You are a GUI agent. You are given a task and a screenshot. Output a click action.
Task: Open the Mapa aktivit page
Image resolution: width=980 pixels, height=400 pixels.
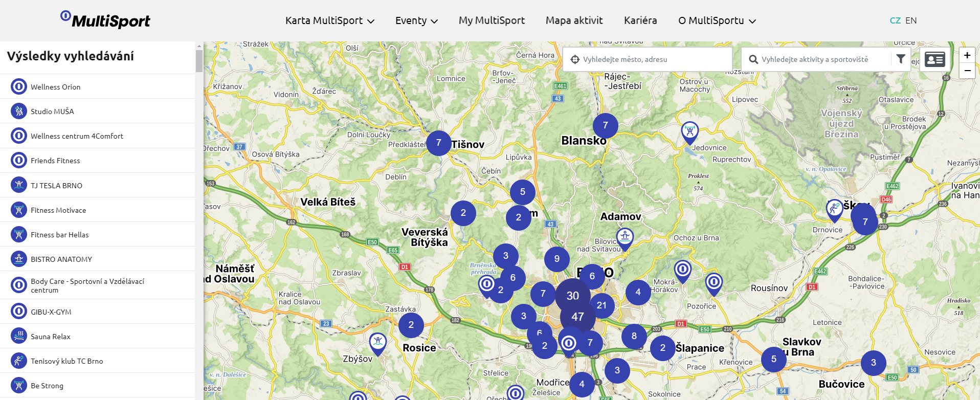574,20
